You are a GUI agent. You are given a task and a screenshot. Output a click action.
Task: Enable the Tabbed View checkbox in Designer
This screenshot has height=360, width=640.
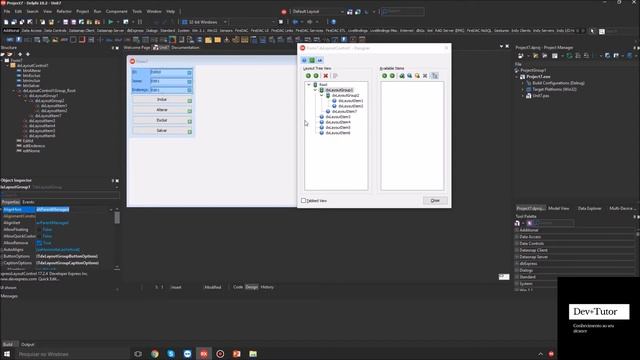pyautogui.click(x=303, y=201)
